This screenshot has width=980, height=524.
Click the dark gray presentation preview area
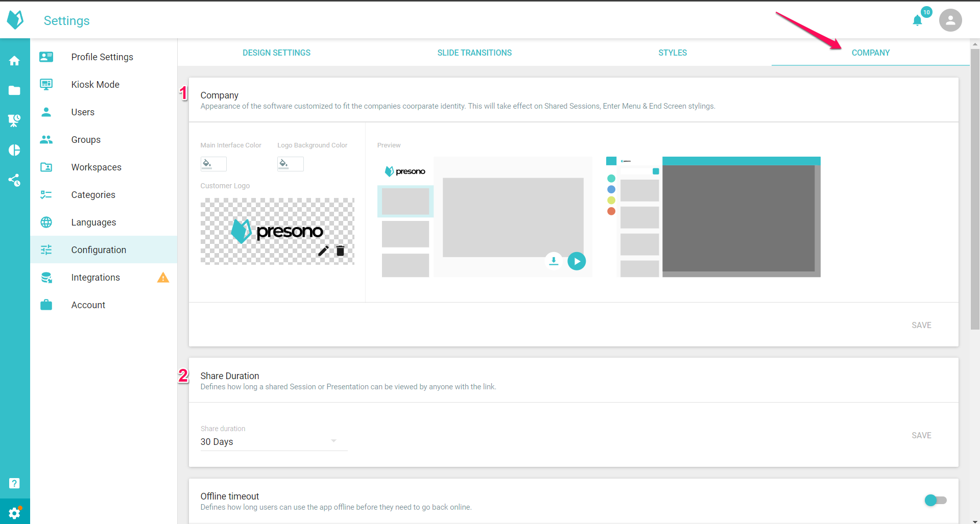[738, 218]
